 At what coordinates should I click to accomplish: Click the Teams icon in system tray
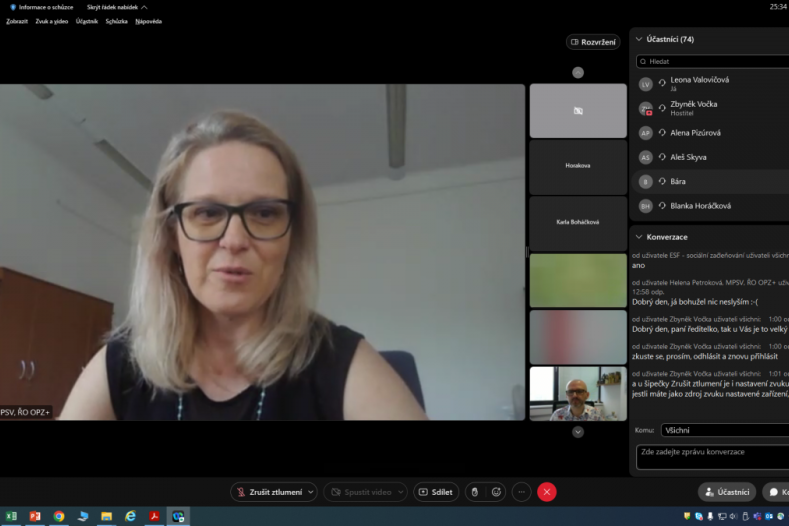click(757, 516)
